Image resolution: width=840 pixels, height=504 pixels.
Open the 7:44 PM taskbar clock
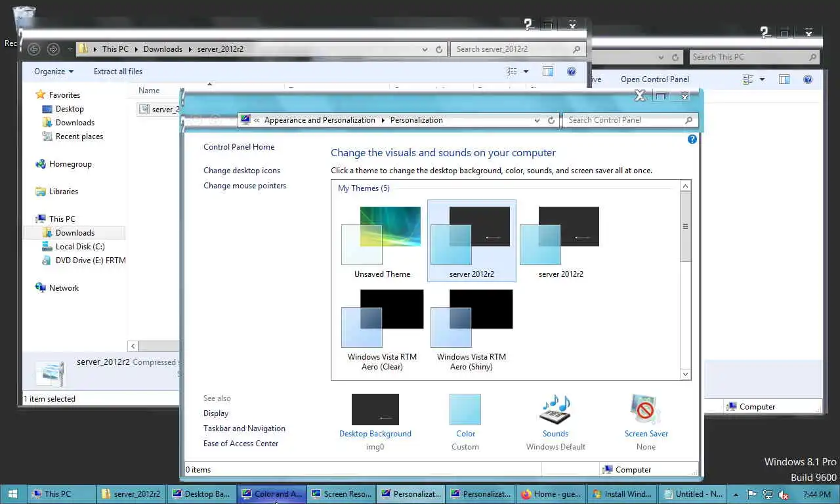click(816, 494)
